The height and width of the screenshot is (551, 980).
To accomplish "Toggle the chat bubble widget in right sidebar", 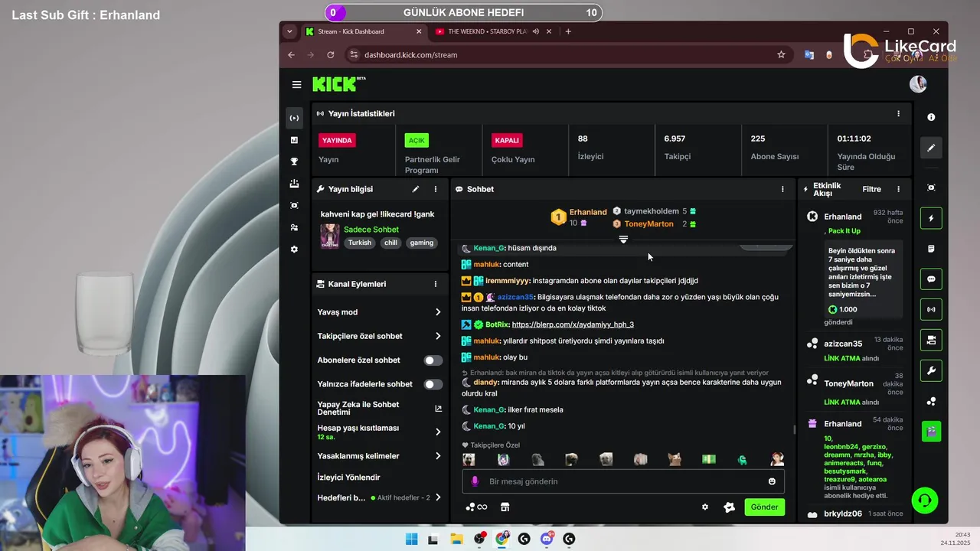I will click(x=931, y=279).
